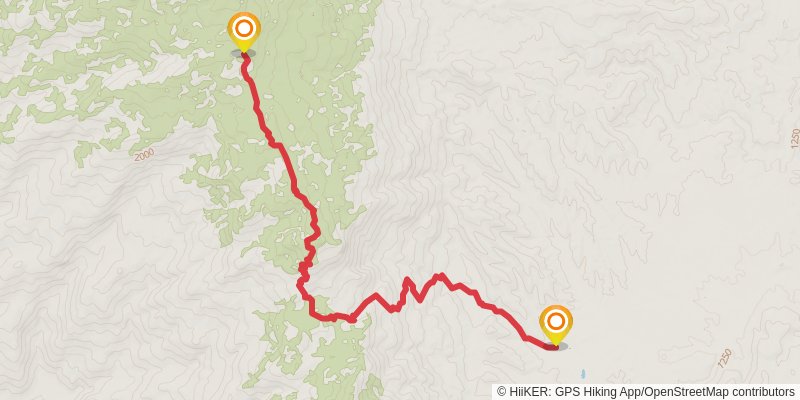The width and height of the screenshot is (800, 400).
Task: Click the "1250" contour label near bottom-right
Action: coord(724,359)
